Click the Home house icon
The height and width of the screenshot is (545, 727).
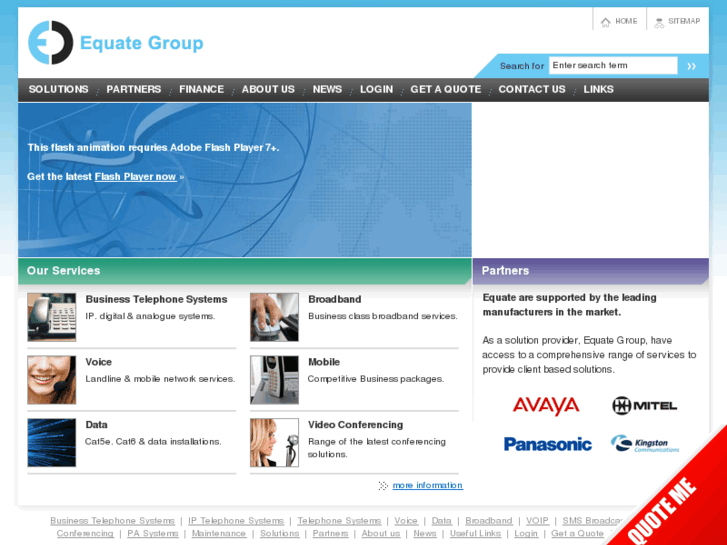pyautogui.click(x=606, y=22)
